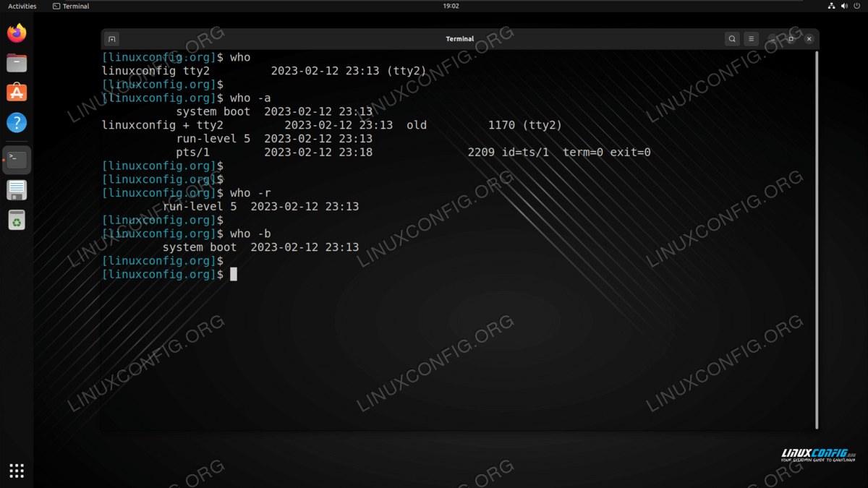Viewport: 868px width, 488px height.
Task: Open network status in top bar
Action: (831, 6)
